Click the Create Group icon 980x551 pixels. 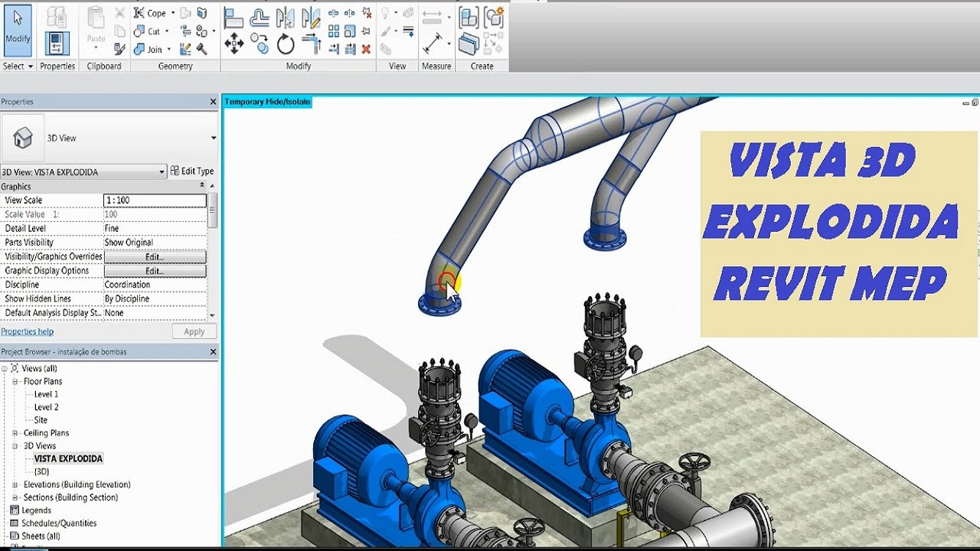494,17
